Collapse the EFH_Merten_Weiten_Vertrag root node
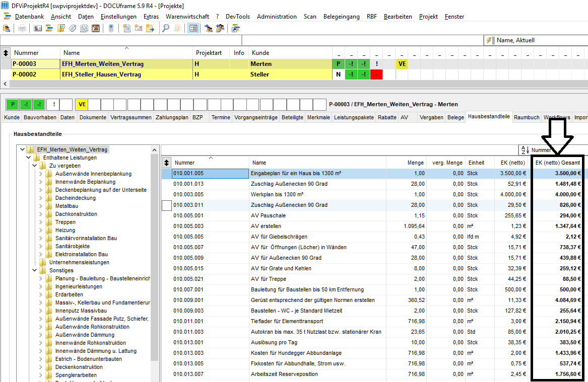Image resolution: width=588 pixels, height=382 pixels. (23, 149)
